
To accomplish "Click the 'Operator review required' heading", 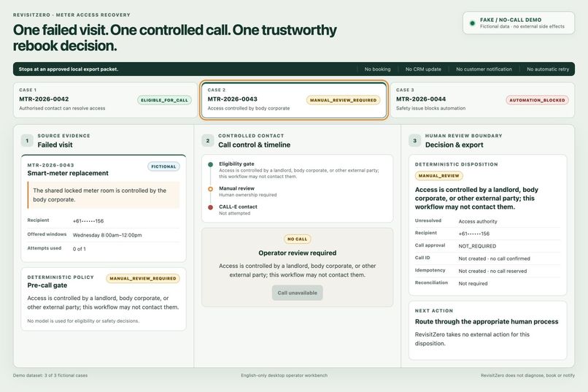I will pos(297,253).
